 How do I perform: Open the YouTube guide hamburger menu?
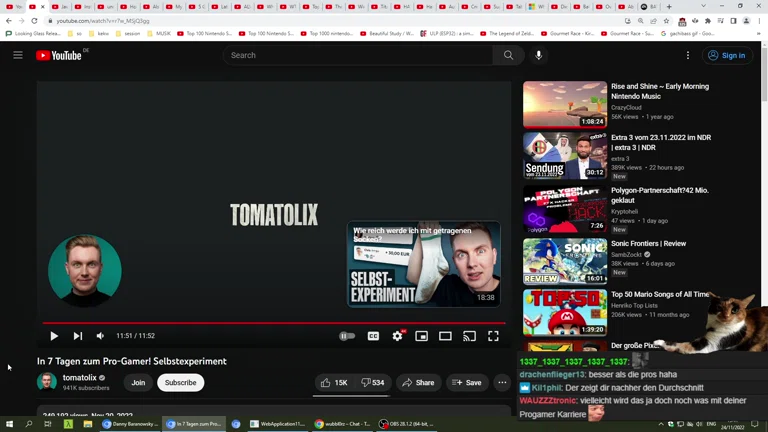(18, 55)
